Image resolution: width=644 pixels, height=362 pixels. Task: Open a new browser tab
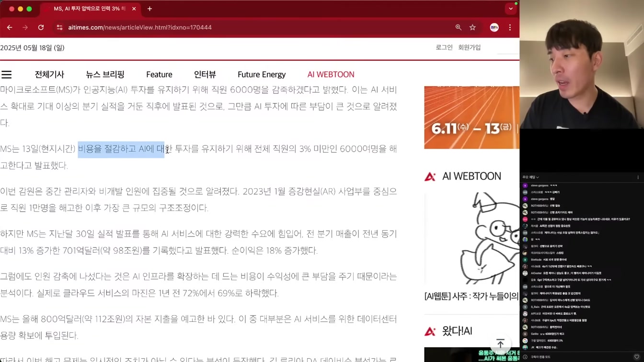point(149,9)
